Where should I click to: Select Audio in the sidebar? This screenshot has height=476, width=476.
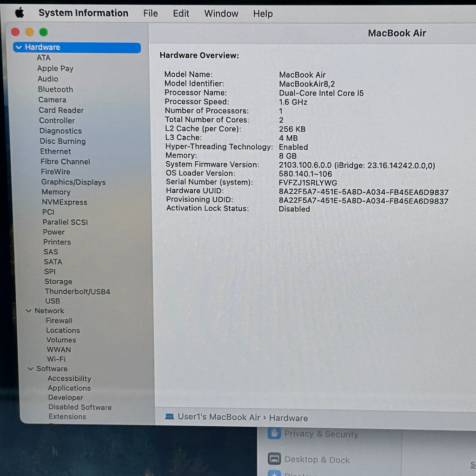(x=48, y=79)
